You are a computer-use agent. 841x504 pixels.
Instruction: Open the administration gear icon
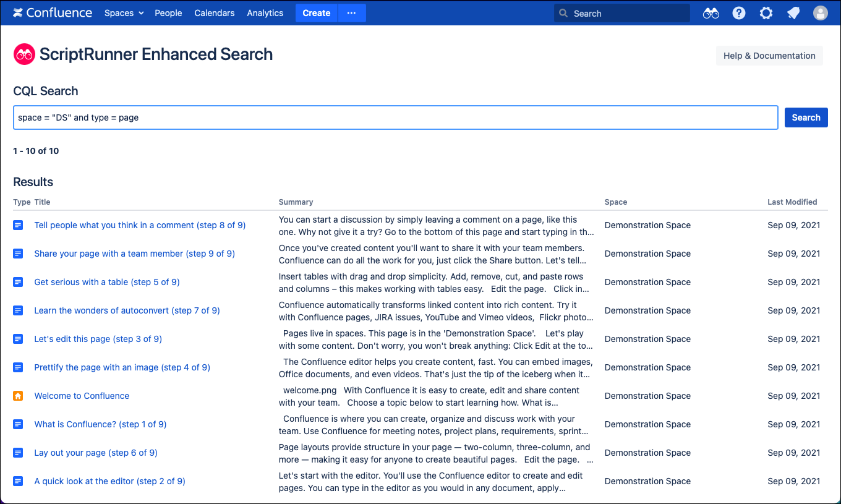766,13
